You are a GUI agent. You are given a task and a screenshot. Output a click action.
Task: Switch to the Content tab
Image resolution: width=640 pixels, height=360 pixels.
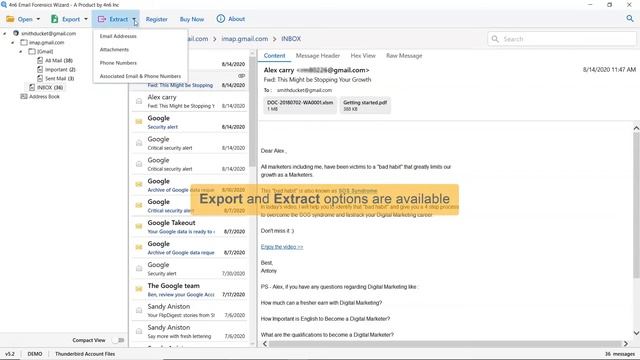coord(274,56)
